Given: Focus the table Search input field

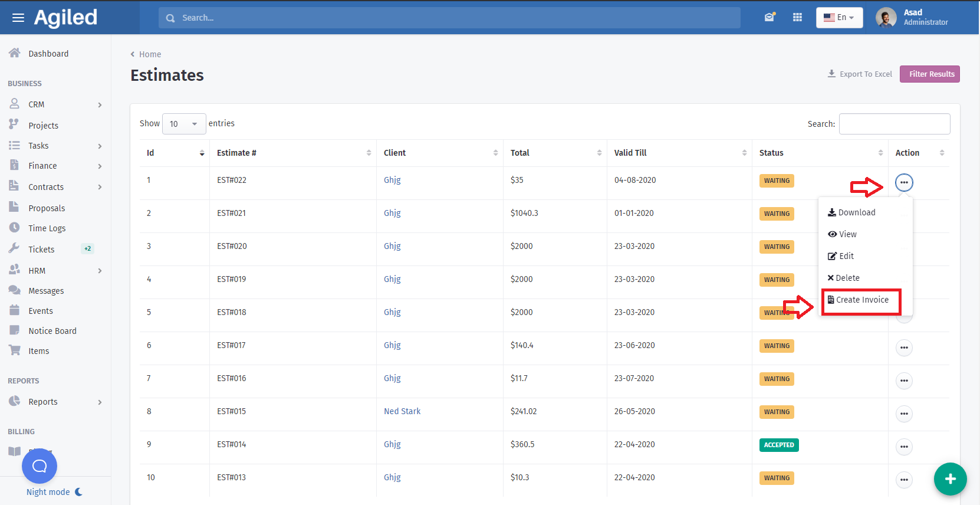Looking at the screenshot, I should (894, 124).
